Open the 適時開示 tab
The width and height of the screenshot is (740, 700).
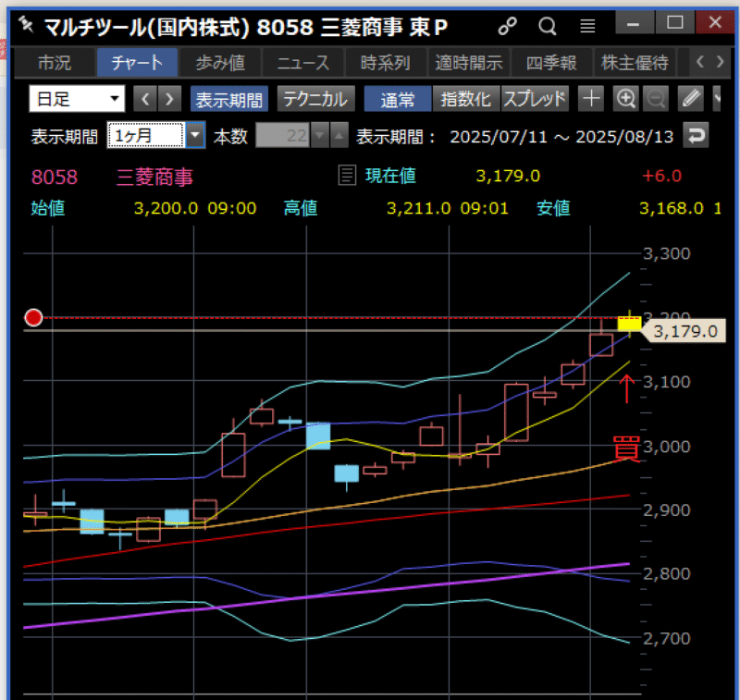[469, 62]
